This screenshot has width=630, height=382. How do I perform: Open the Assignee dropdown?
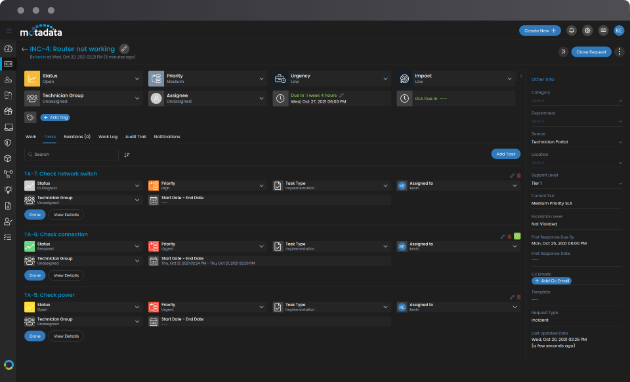tap(207, 98)
